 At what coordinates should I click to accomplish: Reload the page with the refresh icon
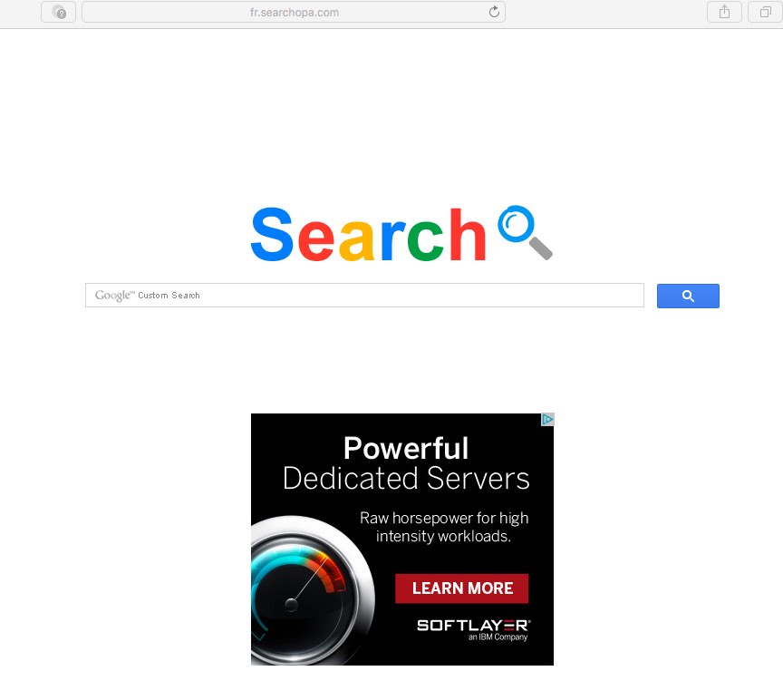tap(494, 12)
